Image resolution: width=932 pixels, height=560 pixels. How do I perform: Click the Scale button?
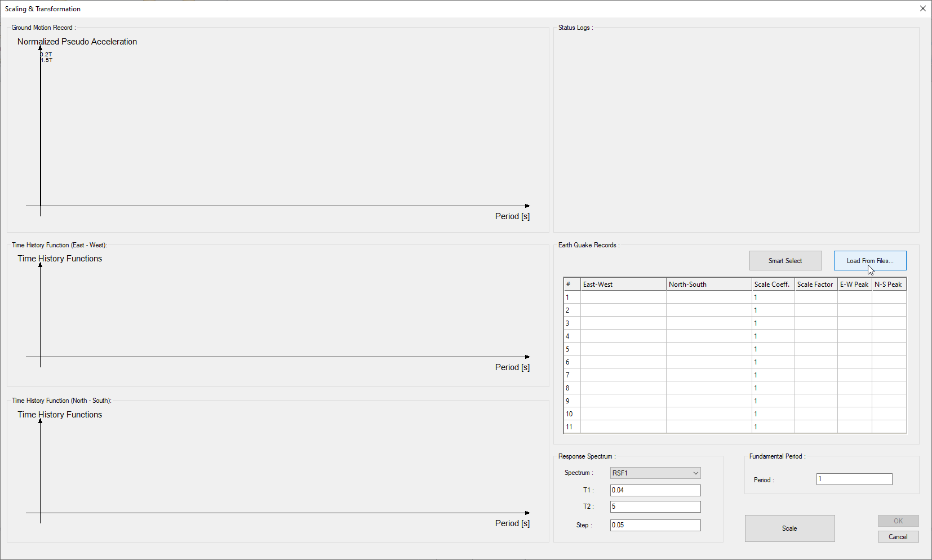tap(789, 528)
